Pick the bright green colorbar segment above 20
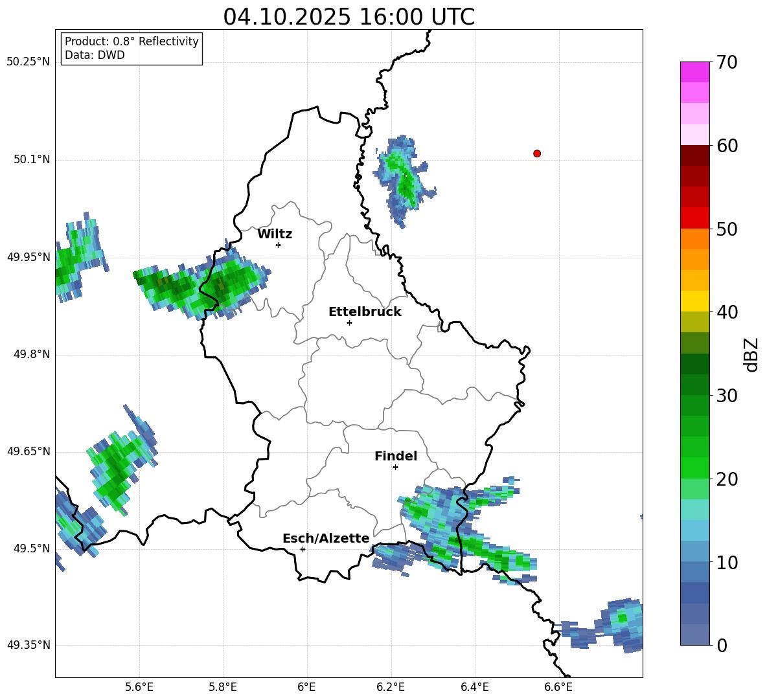The height and width of the screenshot is (700, 767). 694,468
